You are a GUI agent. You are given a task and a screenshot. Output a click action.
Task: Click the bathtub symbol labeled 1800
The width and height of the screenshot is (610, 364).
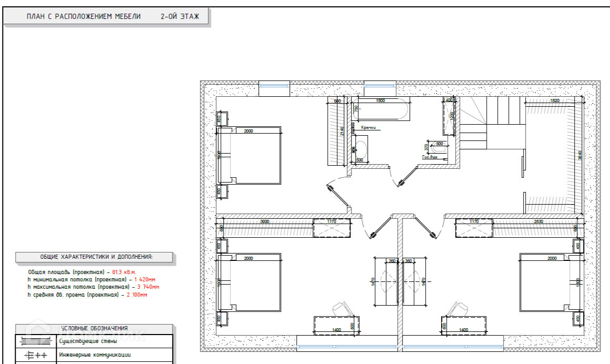pyautogui.click(x=381, y=109)
